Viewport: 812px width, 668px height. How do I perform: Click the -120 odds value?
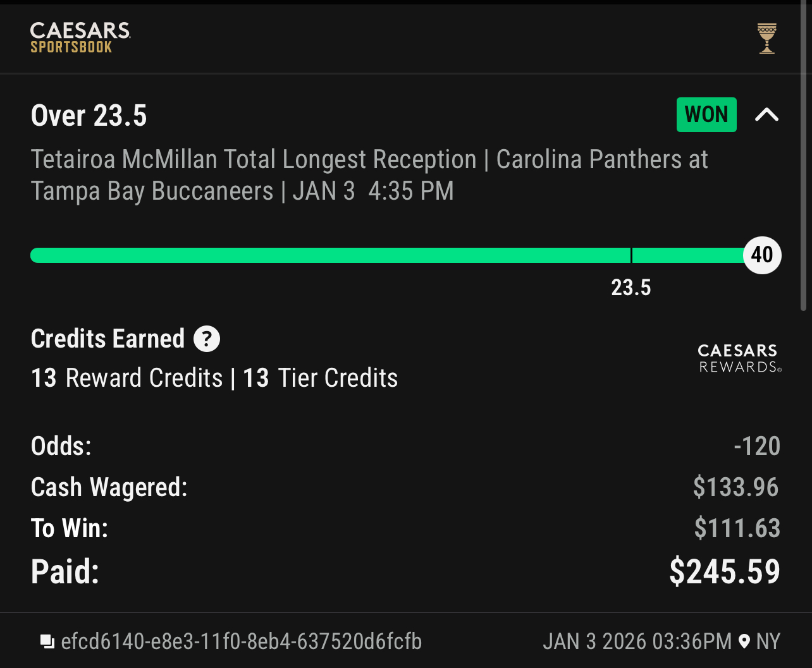(757, 447)
